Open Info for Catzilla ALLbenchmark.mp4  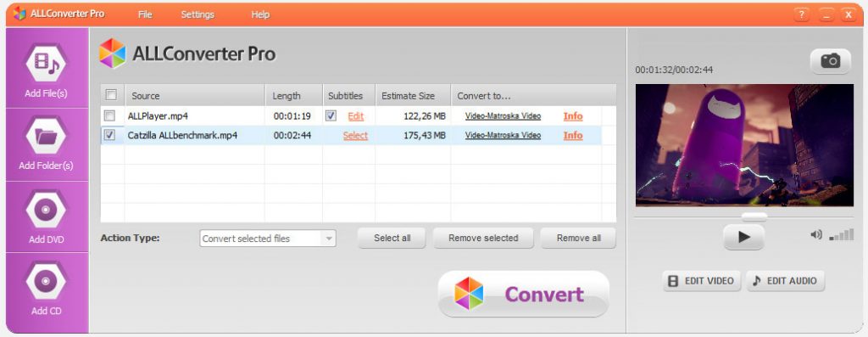(573, 135)
